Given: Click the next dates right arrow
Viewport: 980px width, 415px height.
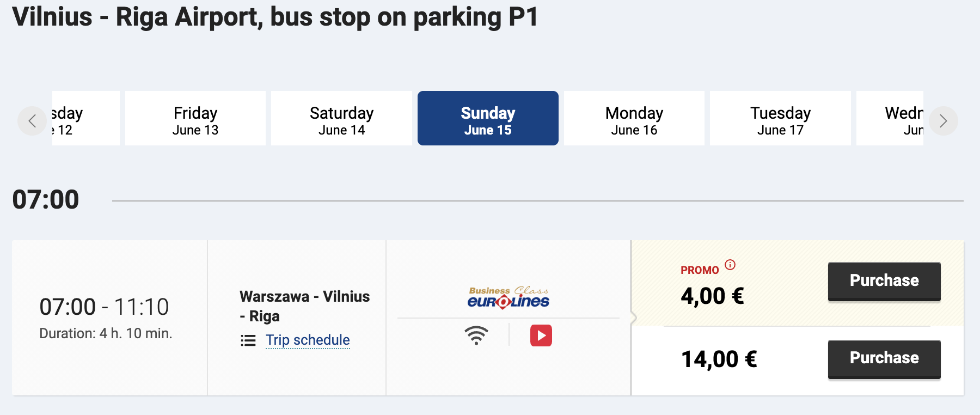Looking at the screenshot, I should [x=943, y=121].
